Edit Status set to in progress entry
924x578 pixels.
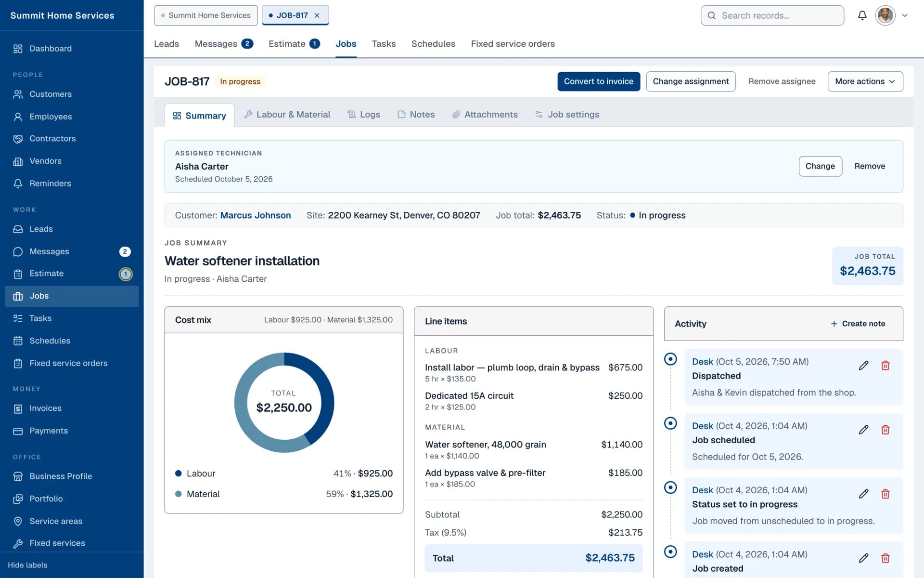[x=864, y=494]
